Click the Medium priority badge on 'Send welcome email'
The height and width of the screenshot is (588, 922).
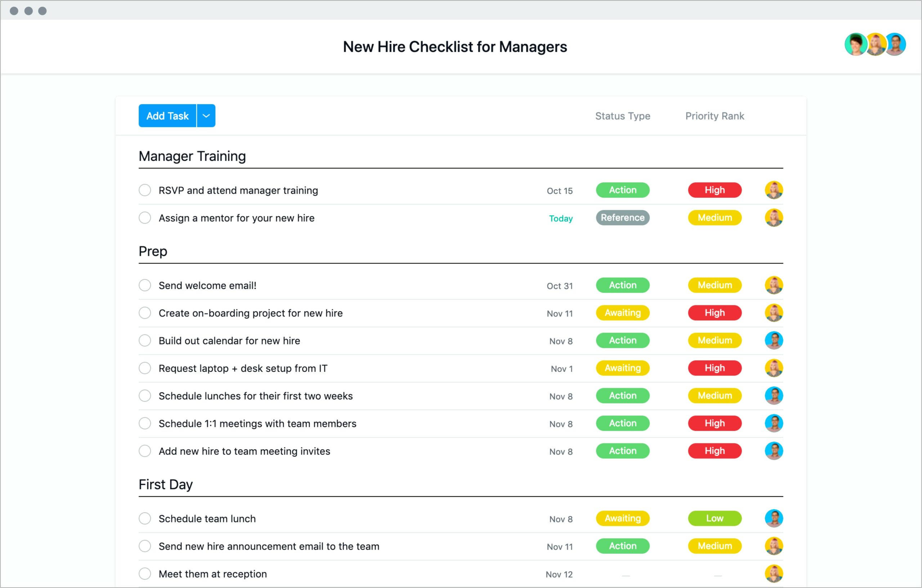coord(714,285)
